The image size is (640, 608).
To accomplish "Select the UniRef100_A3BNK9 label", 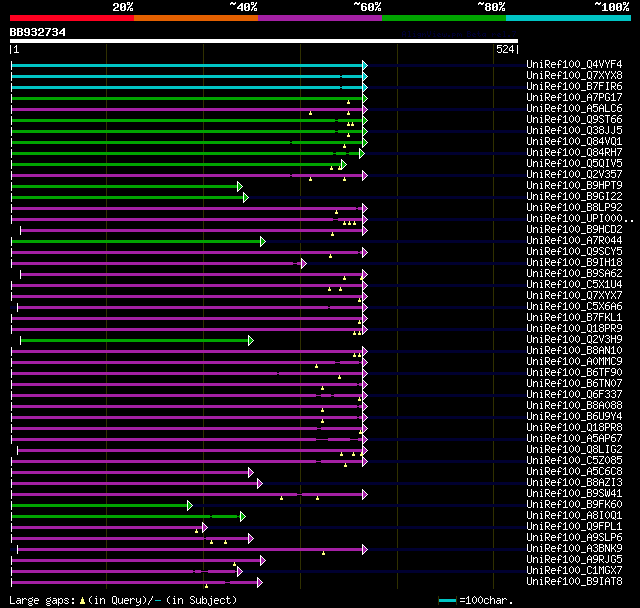I will click(x=574, y=548).
